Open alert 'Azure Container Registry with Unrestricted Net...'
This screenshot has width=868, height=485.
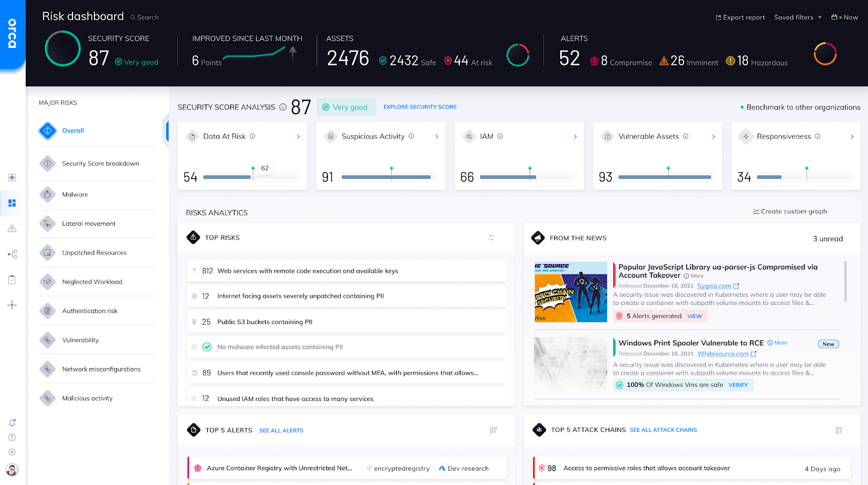347,468
